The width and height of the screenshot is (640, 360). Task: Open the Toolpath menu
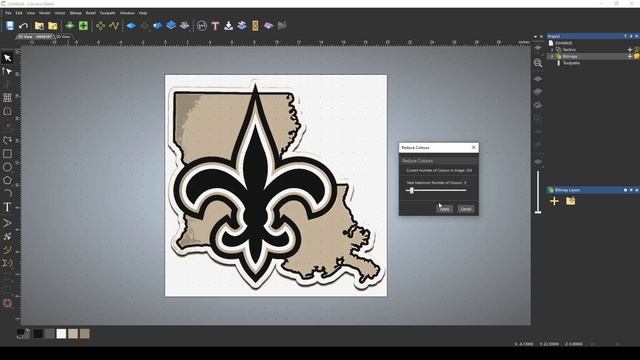point(108,13)
